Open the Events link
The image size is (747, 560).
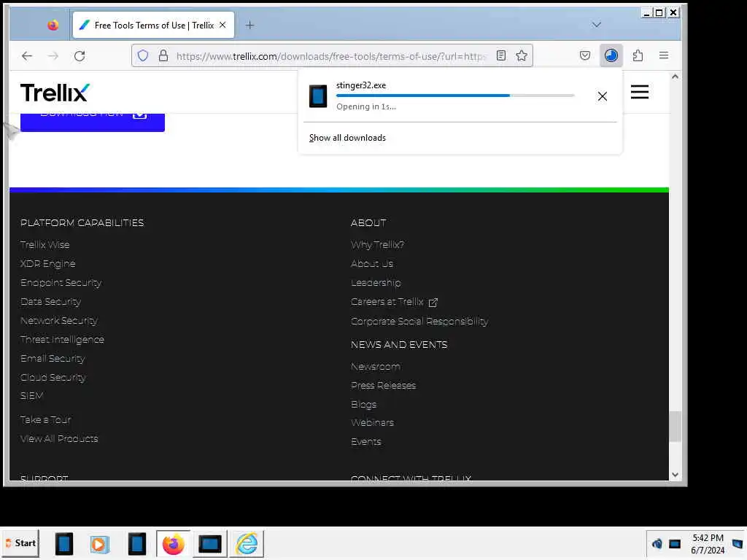[x=366, y=441]
